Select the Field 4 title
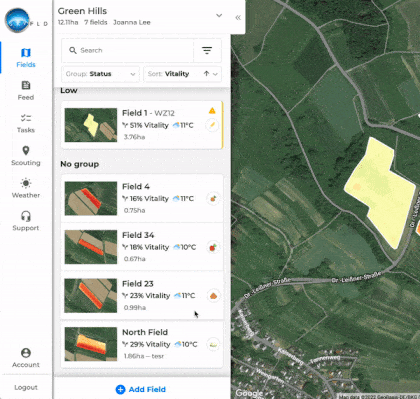The image size is (420, 399). tap(136, 186)
